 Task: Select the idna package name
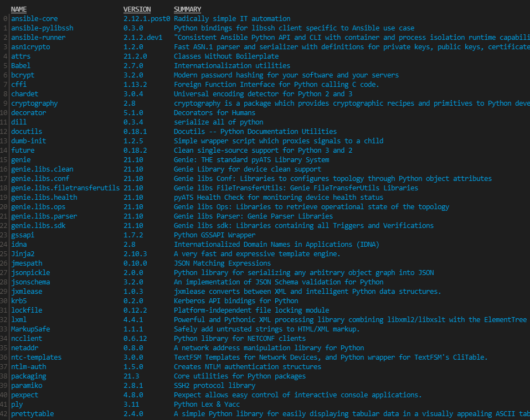pyautogui.click(x=19, y=245)
